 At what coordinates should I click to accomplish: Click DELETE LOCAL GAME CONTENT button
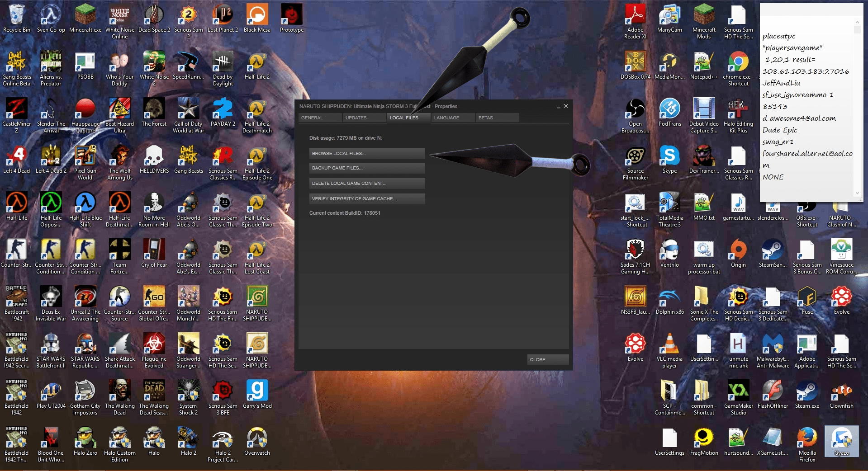point(367,184)
